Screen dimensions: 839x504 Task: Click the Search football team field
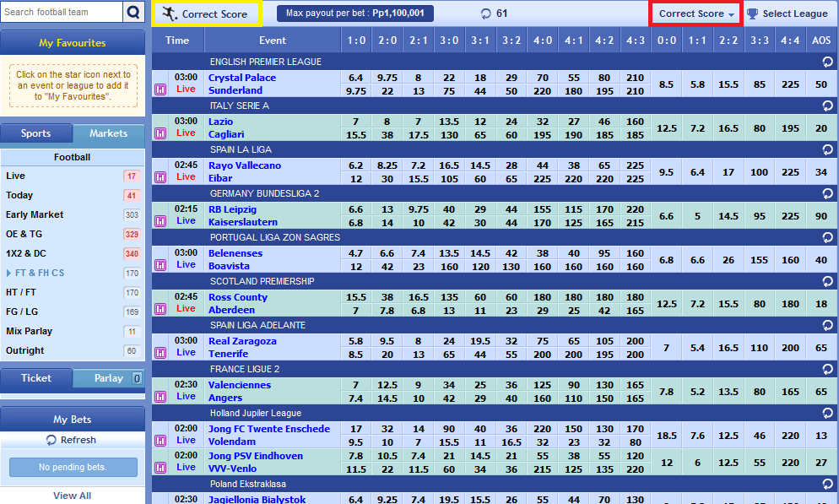click(62, 12)
